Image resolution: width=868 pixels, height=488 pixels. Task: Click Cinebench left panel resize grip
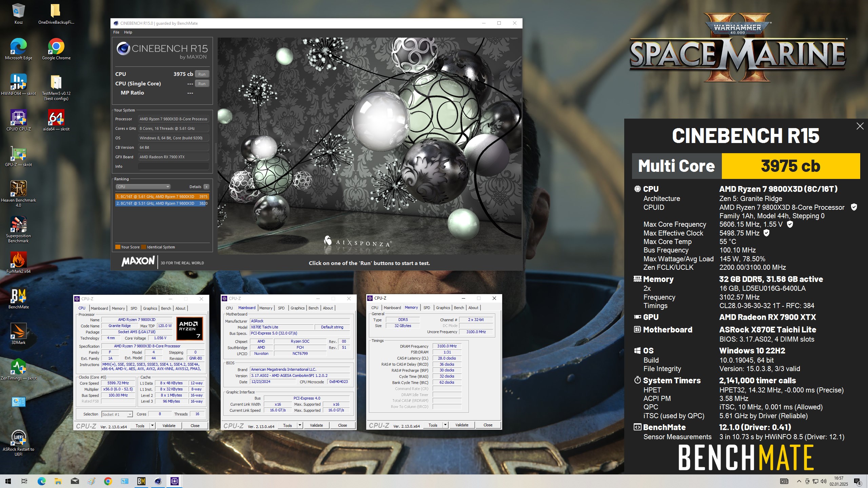coord(215,154)
